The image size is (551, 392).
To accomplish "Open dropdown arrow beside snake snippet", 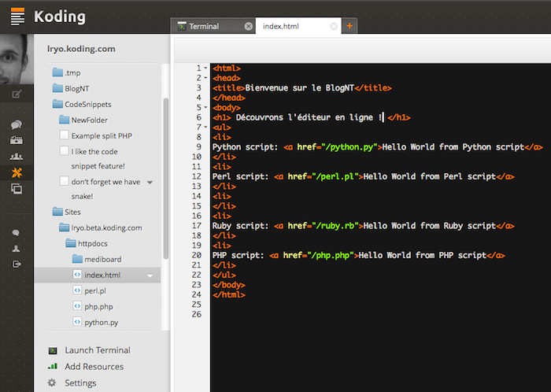I will point(150,182).
